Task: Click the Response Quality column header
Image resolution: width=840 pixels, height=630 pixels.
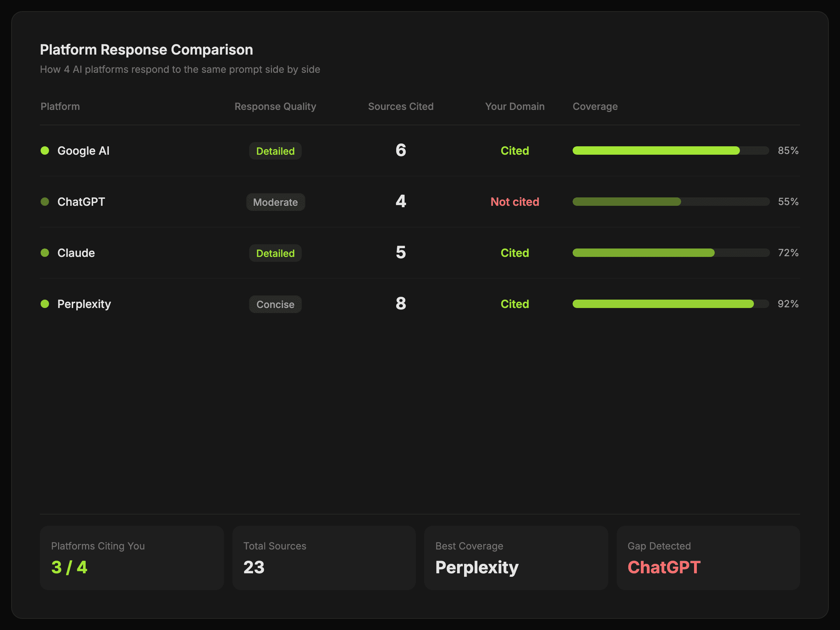Action: [x=275, y=106]
